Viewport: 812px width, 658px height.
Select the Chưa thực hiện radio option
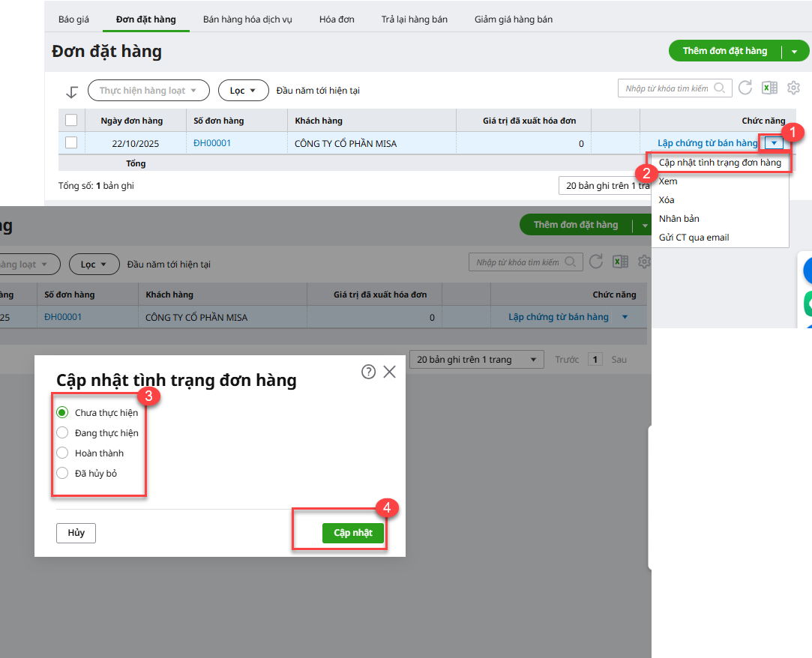point(62,412)
